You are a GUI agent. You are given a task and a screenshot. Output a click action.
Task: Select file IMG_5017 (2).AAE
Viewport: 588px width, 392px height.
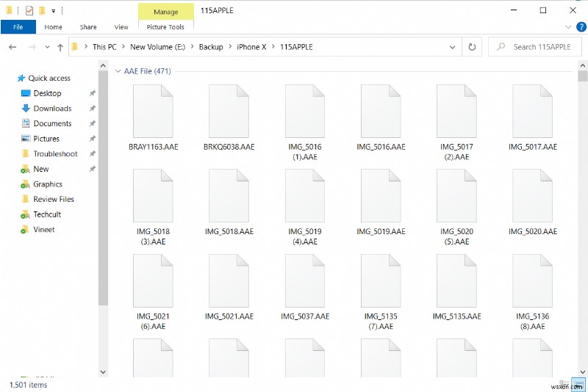[456, 123]
